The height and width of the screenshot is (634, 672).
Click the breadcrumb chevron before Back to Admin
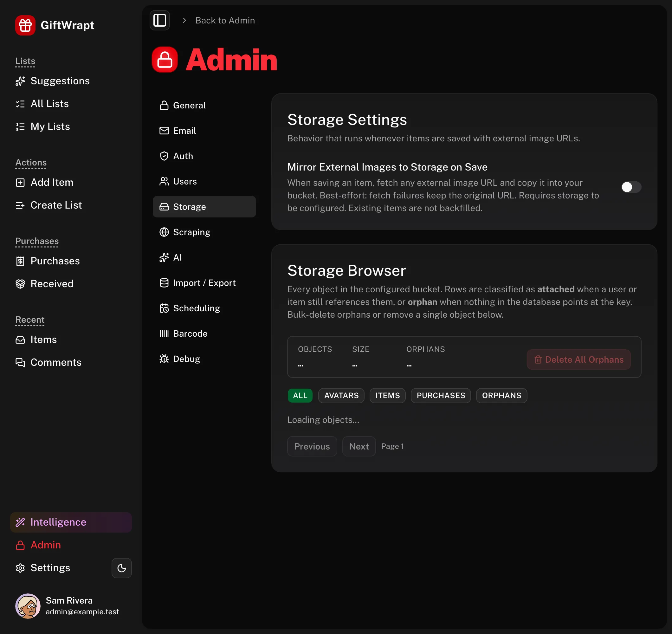click(184, 20)
